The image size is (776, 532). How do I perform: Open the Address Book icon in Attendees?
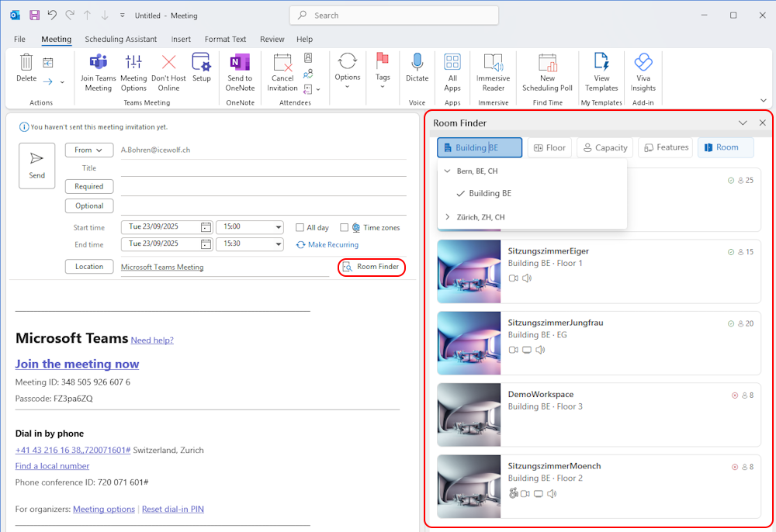tap(308, 58)
